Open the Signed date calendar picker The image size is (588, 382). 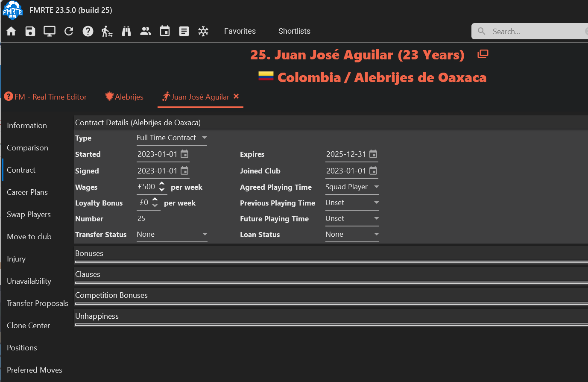pos(184,170)
